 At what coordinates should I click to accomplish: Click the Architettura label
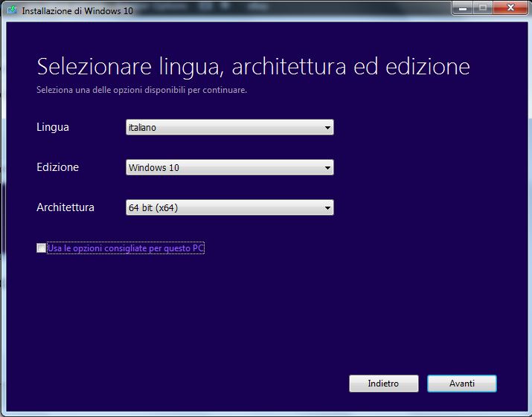[65, 207]
